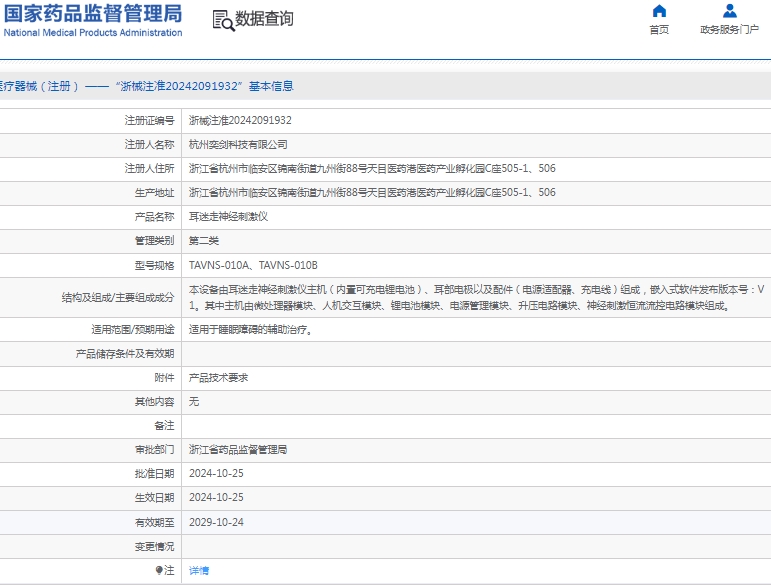This screenshot has height=585, width=771.
Task: Select approving department 浙江省药品监督管理局
Action: (238, 450)
